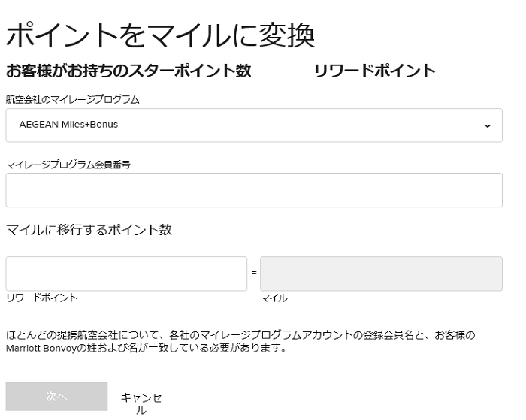Click the ル character on キャンセル's second line
Viewport: 526px width, 420px height.
(x=141, y=410)
